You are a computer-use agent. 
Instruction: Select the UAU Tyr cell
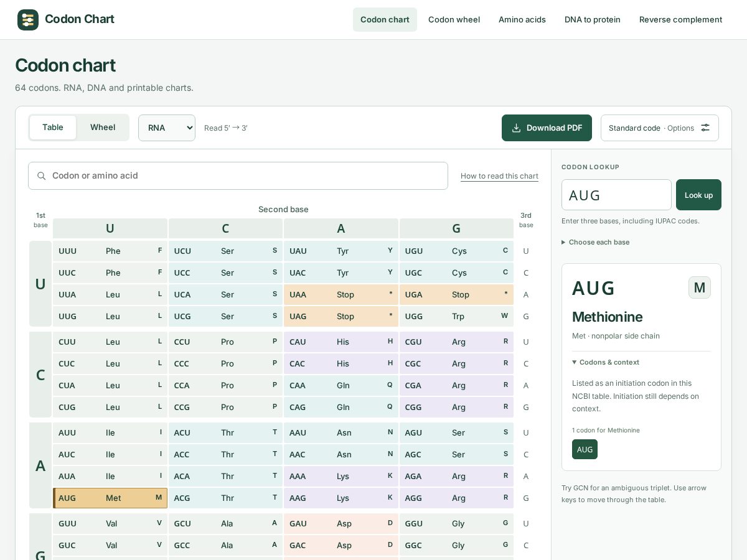pyautogui.click(x=341, y=251)
